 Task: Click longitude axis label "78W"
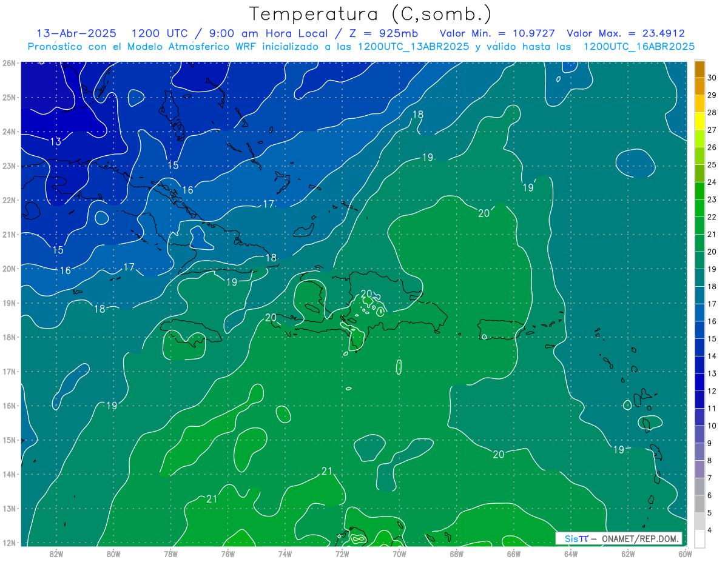pyautogui.click(x=170, y=554)
